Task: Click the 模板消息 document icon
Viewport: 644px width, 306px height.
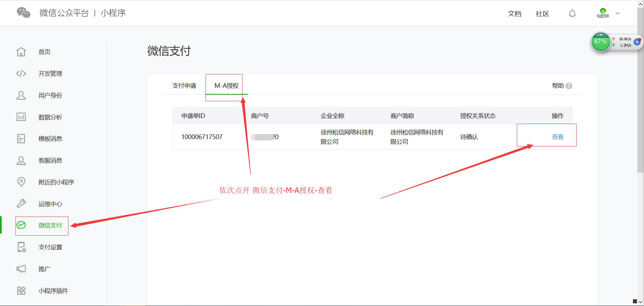Action: tap(21, 138)
